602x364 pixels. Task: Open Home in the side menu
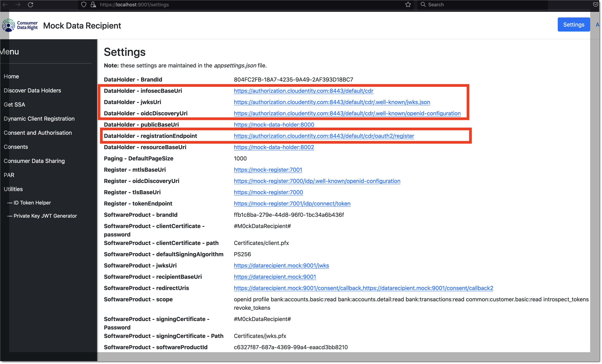11,76
